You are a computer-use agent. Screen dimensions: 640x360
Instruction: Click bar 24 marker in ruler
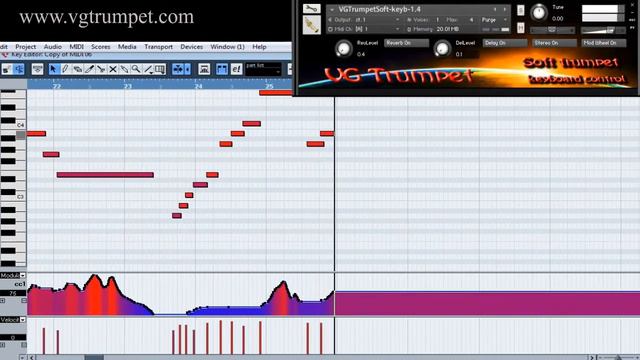(198, 86)
